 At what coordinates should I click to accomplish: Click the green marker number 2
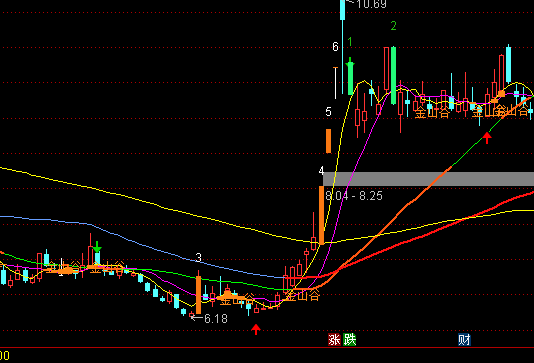pyautogui.click(x=393, y=26)
